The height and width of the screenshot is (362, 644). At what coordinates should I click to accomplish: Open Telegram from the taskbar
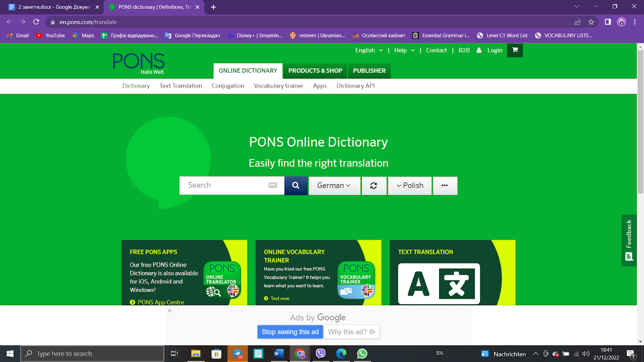[237, 354]
